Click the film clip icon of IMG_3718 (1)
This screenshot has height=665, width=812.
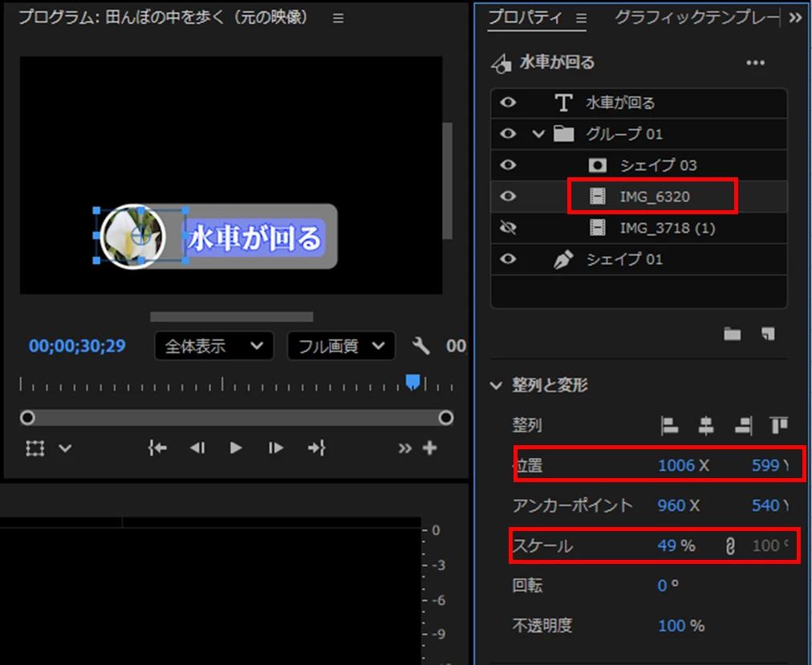click(x=597, y=228)
